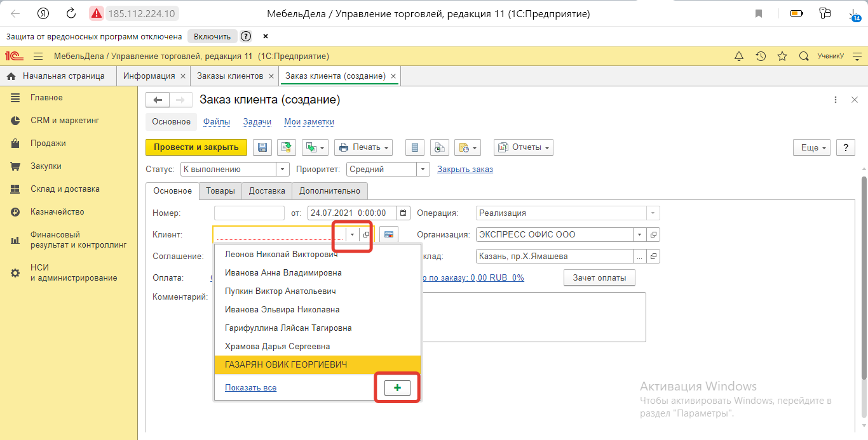Viewport: 868px width, 440px height.
Task: Open Склад и доставка section
Action: pyautogui.click(x=69, y=189)
